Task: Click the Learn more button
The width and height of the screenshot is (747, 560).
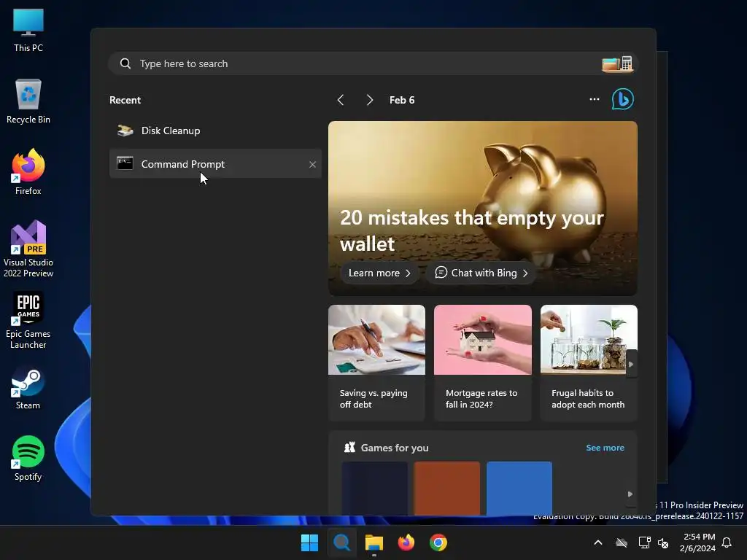Action: tap(379, 273)
